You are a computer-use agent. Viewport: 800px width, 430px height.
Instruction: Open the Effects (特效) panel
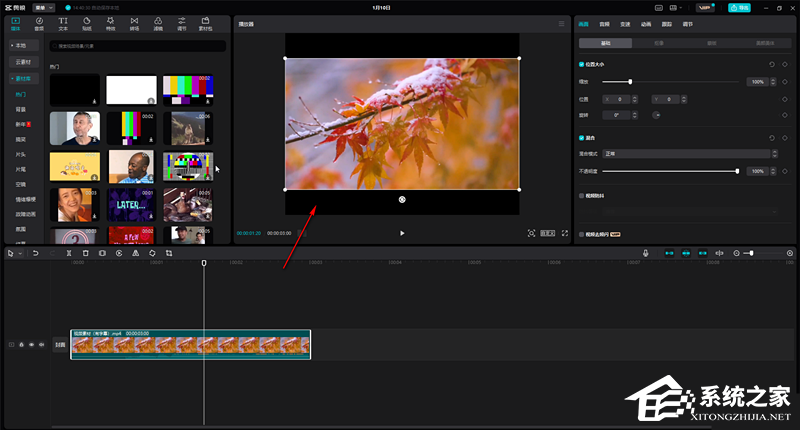[110, 23]
